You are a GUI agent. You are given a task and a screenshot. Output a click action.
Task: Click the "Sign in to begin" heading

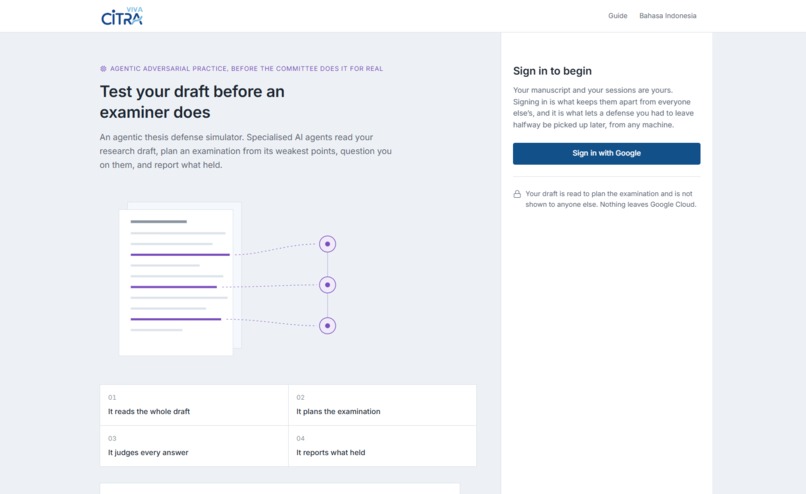(x=552, y=71)
